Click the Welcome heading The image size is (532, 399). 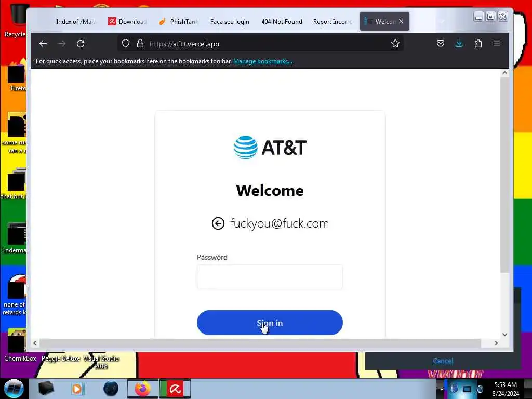(x=270, y=190)
